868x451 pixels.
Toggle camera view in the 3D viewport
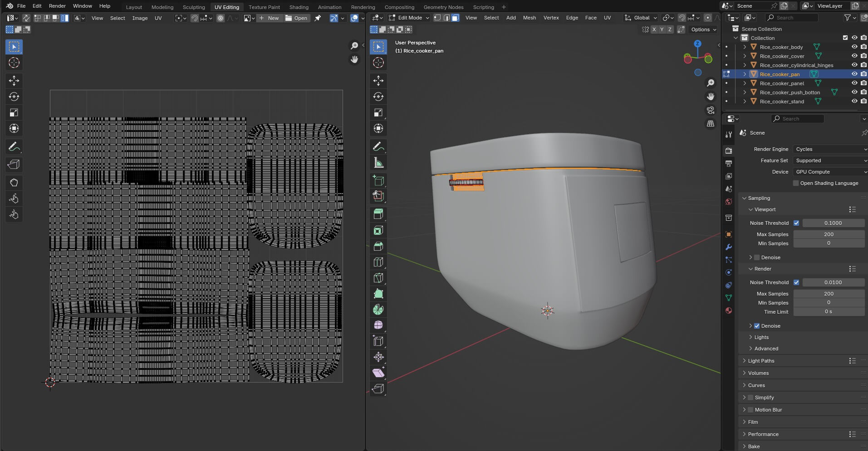pyautogui.click(x=711, y=110)
